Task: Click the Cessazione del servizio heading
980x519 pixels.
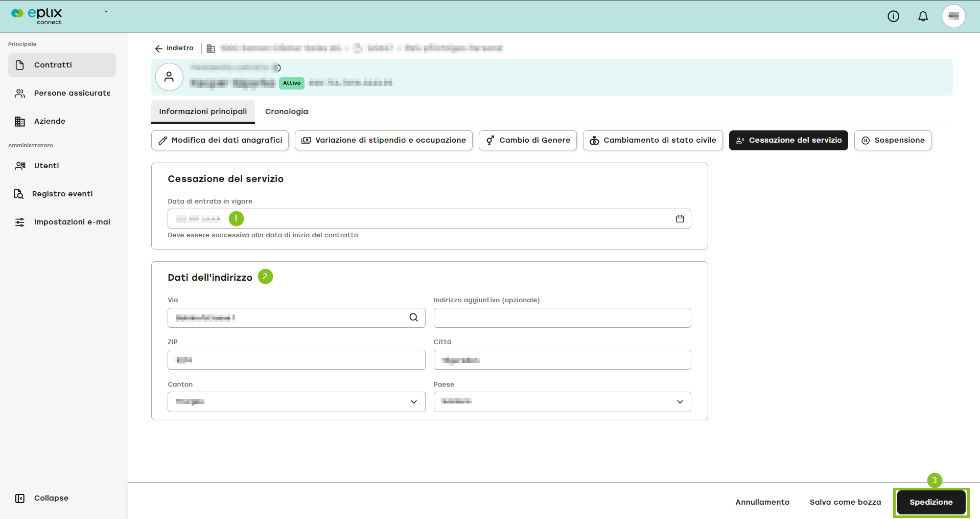Action: click(225, 179)
